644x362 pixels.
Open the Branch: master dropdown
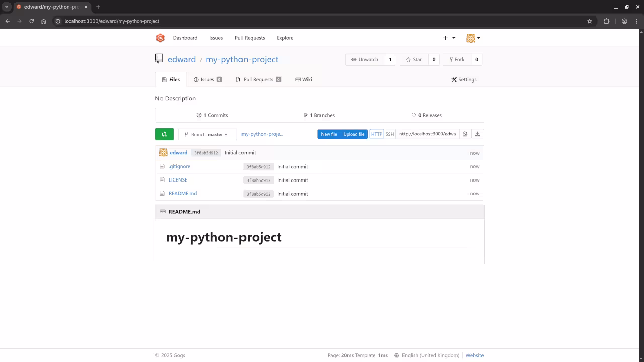[x=207, y=134]
